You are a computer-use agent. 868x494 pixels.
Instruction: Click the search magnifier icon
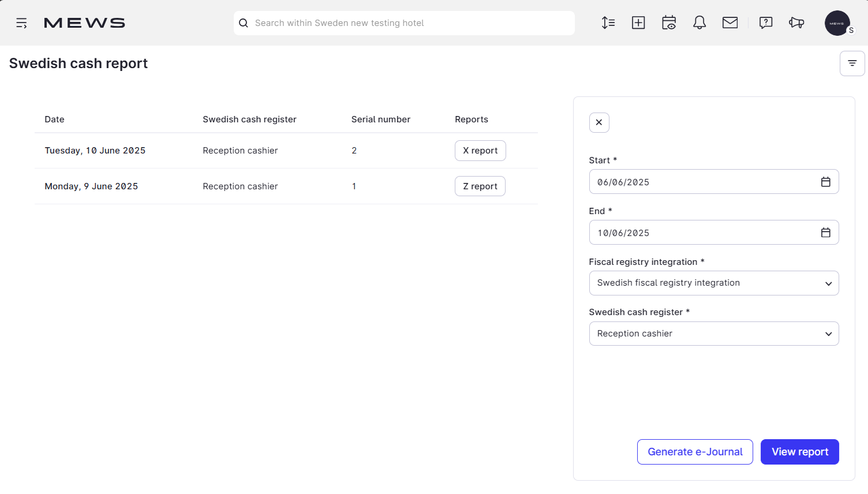[x=244, y=23]
